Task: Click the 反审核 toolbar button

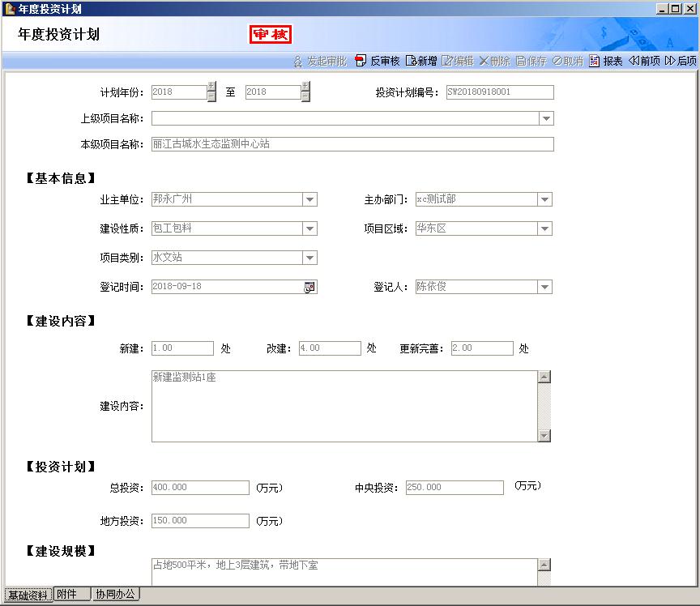Action: coord(378,61)
